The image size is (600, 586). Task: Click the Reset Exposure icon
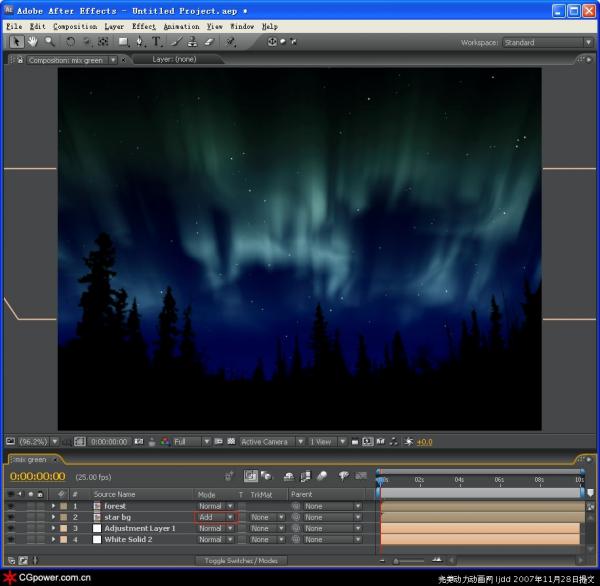pyautogui.click(x=409, y=442)
